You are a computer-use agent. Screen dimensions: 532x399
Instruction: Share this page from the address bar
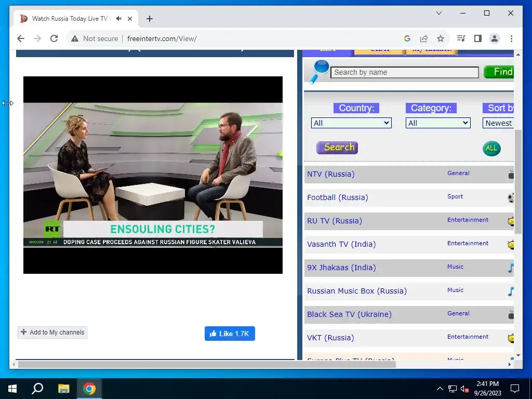[x=424, y=38]
